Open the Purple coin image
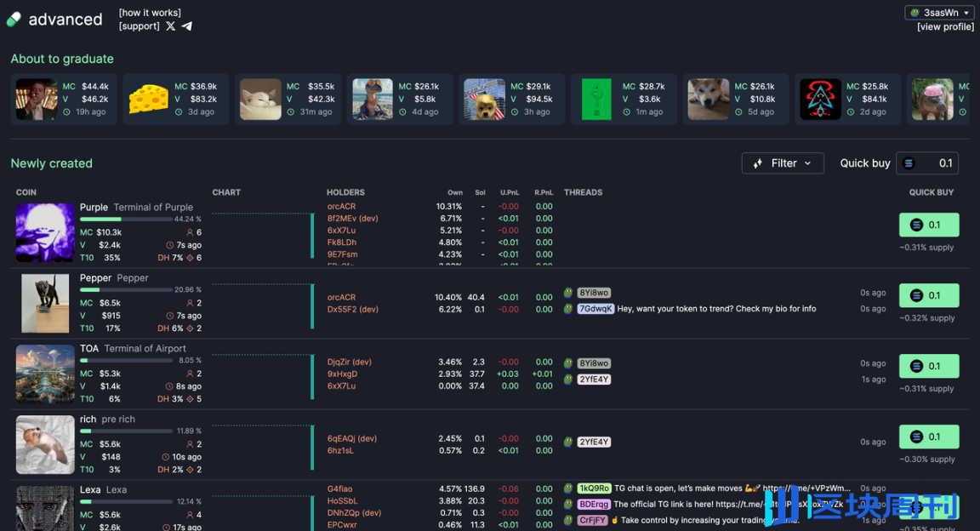 coord(45,232)
